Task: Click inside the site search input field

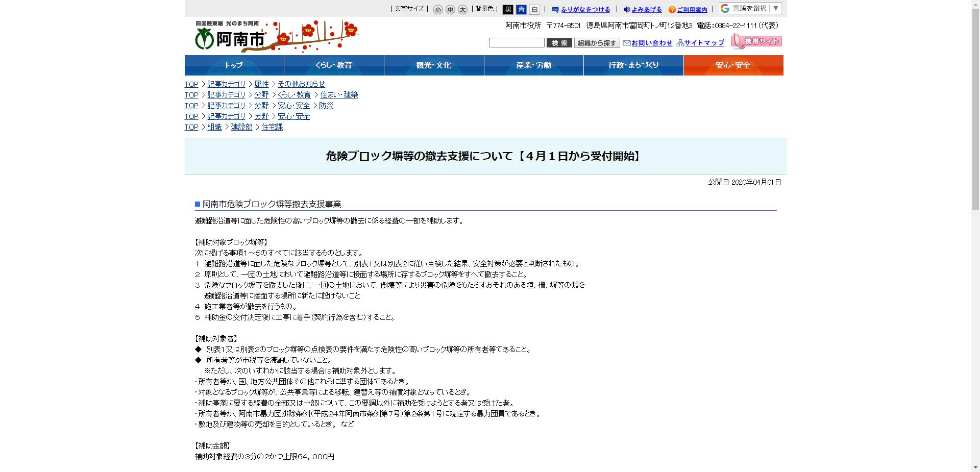Action: click(x=517, y=43)
